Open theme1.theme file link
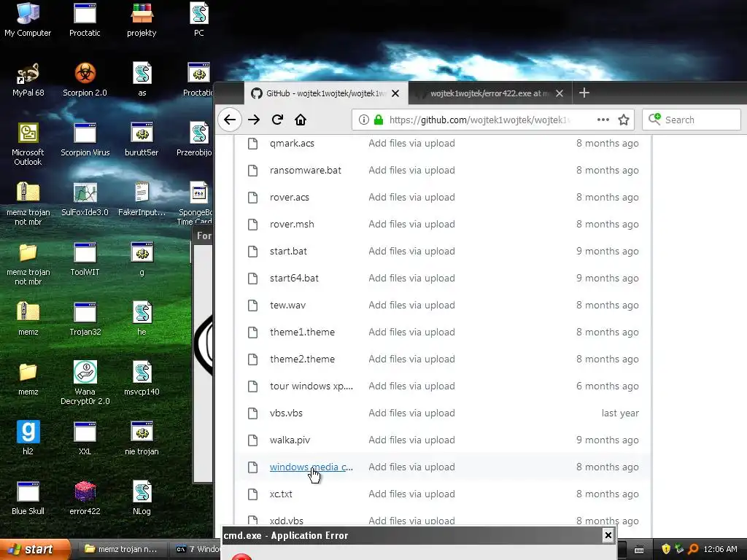 [x=302, y=332]
